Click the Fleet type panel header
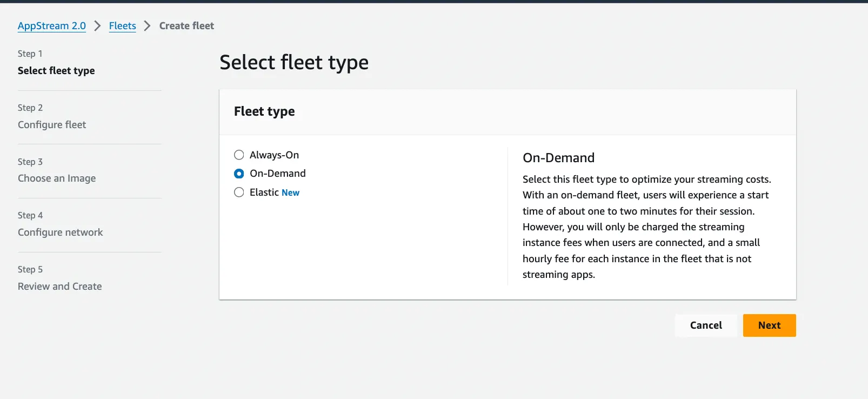Screen dimensions: 868x399 (x=264, y=112)
